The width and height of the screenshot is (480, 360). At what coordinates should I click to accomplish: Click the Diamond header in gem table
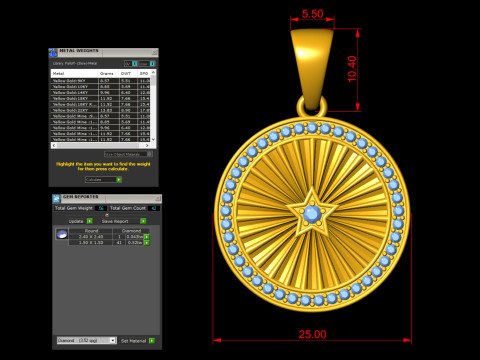coord(131,231)
